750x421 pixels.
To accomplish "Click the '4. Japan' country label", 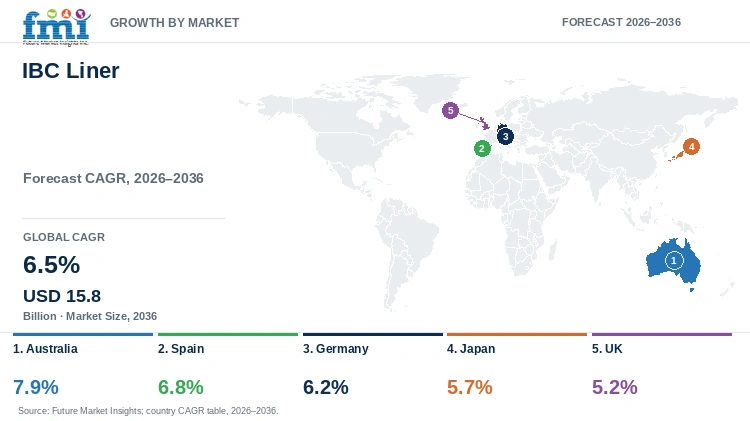I will [471, 349].
